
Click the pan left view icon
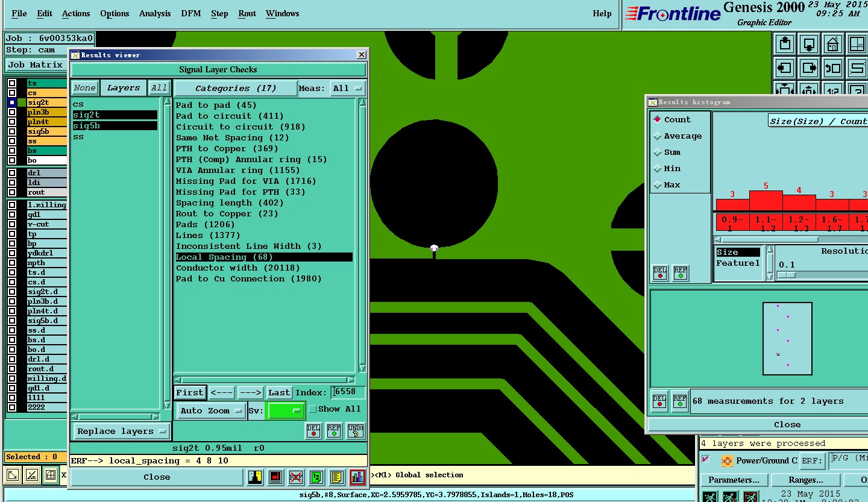[x=785, y=67]
